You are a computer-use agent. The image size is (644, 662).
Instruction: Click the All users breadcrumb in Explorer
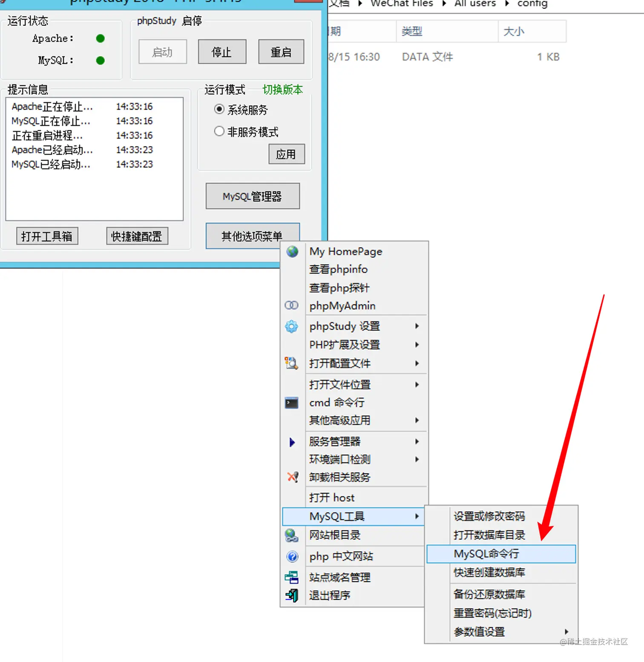point(475,4)
